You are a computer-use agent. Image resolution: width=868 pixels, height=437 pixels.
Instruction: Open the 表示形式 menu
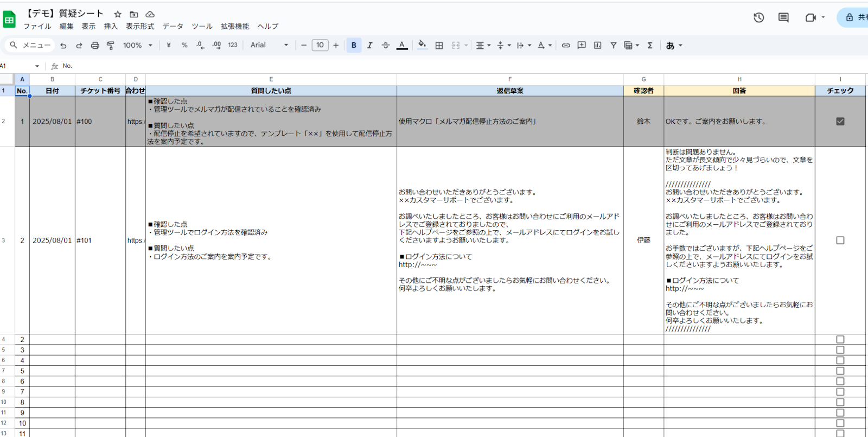[140, 26]
